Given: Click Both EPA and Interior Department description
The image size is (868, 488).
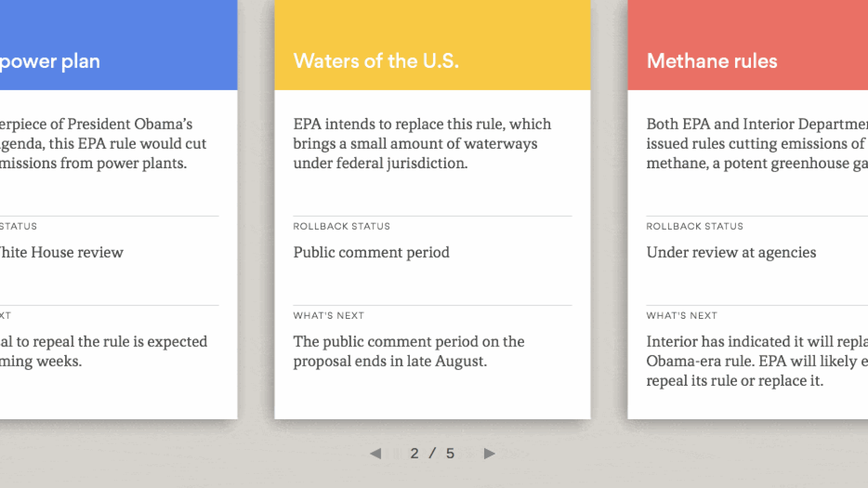Looking at the screenshot, I should coord(757,143).
